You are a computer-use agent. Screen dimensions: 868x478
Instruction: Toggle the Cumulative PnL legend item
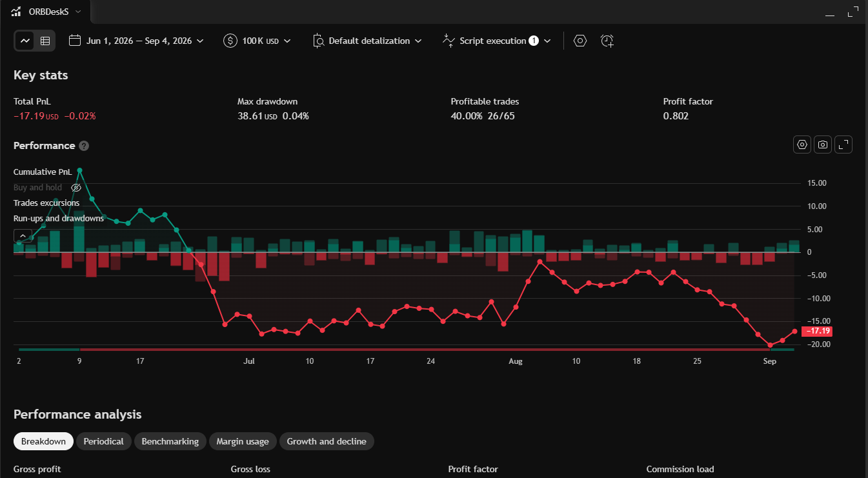43,172
